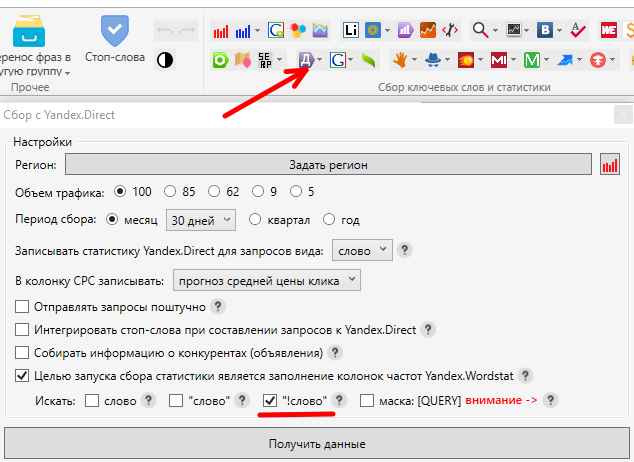Viewport: 634px width, 462px height.
Task: Open the '30 дней' period dropdown
Action: [200, 220]
